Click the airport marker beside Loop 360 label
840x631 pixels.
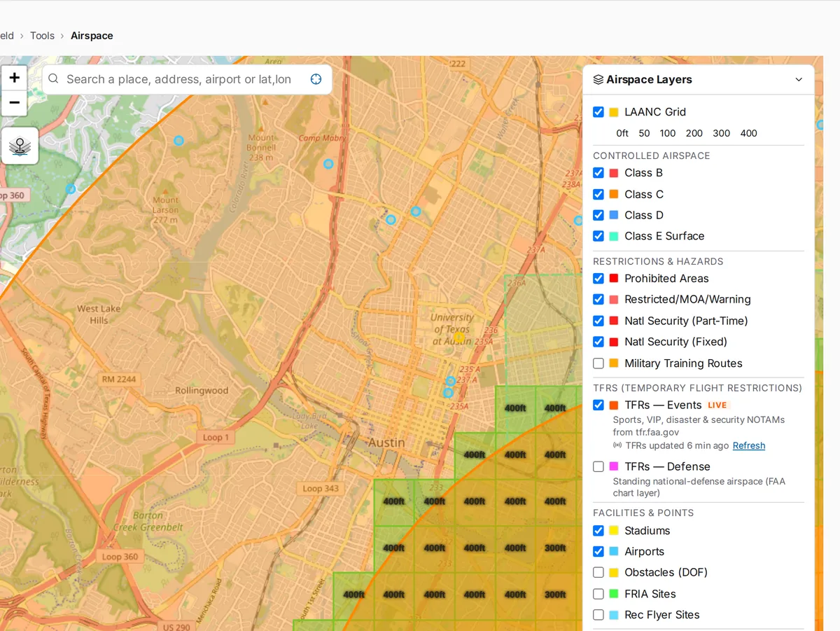71,189
